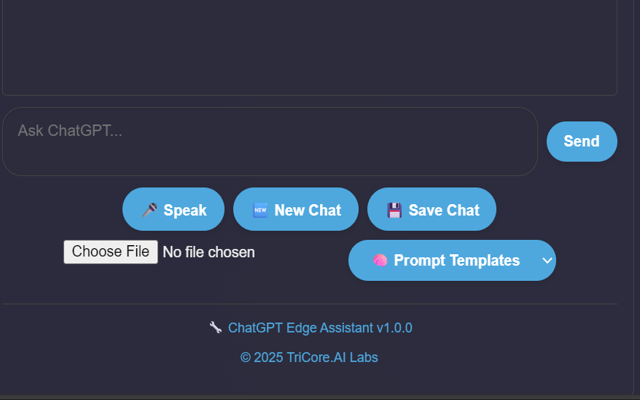640x400 pixels.
Task: Click the "Prompt Templates" label text
Action: click(x=457, y=260)
